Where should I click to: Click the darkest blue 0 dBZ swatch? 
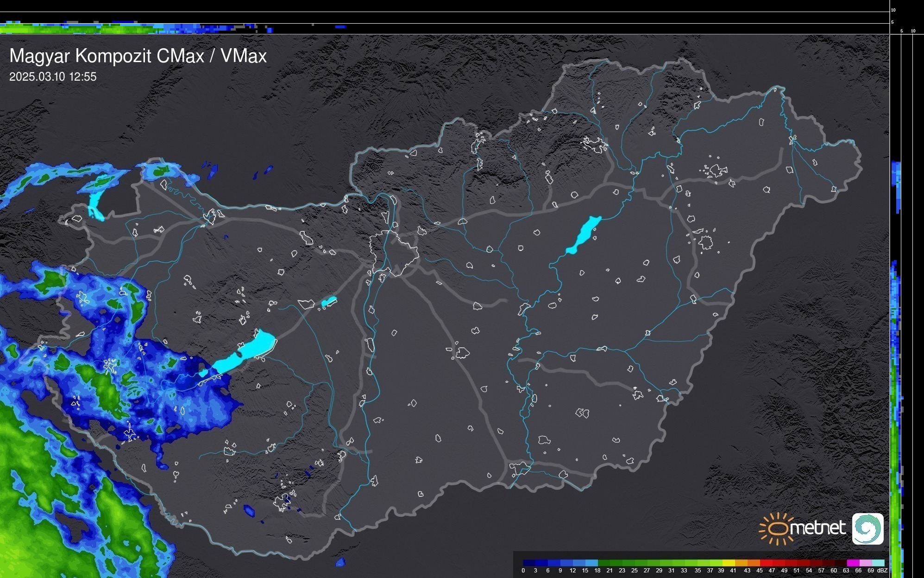tap(529, 563)
